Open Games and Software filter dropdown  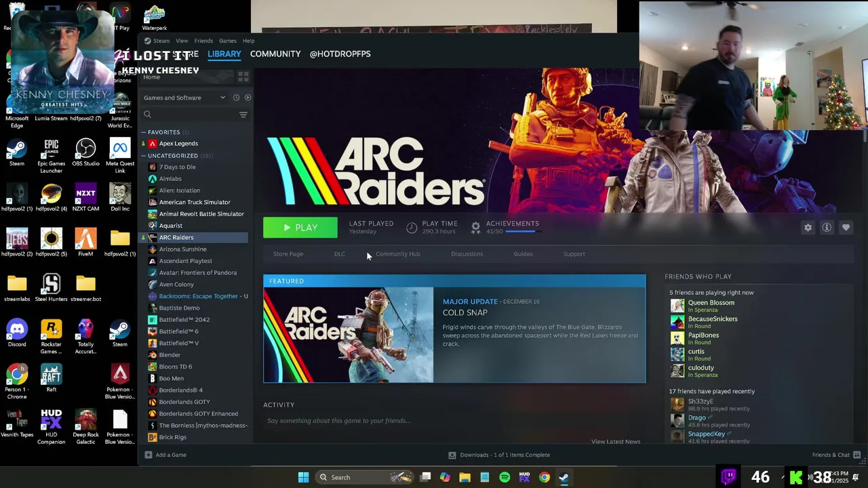184,98
